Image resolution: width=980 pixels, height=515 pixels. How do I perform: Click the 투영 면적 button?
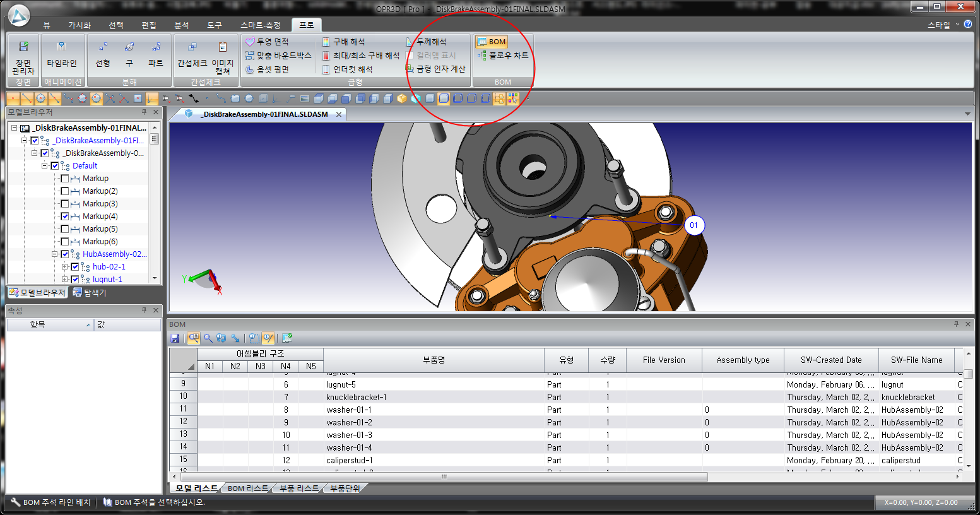tap(268, 42)
